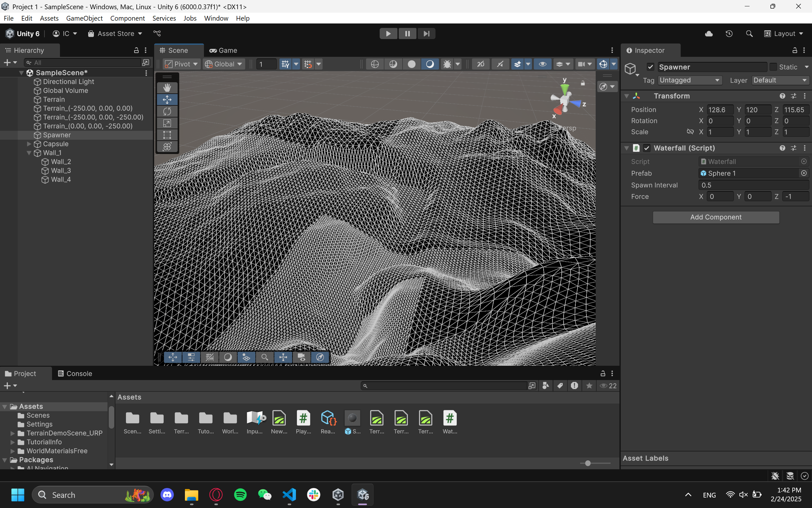Click the Step frame button

point(426,34)
